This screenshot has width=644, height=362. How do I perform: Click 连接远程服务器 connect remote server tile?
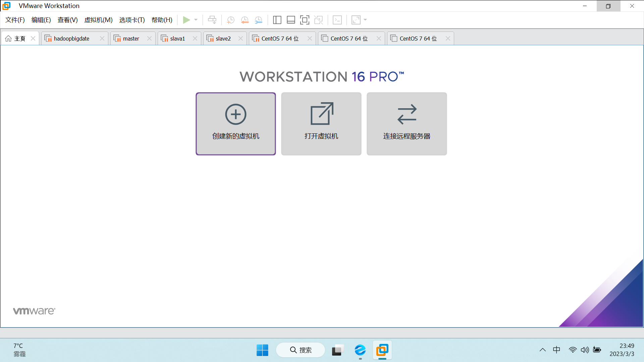(x=407, y=124)
